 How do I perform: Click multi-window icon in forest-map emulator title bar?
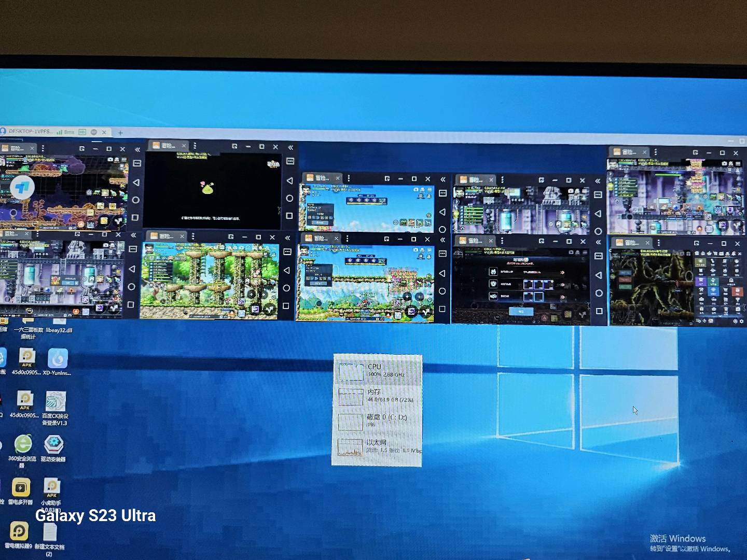[x=231, y=237]
